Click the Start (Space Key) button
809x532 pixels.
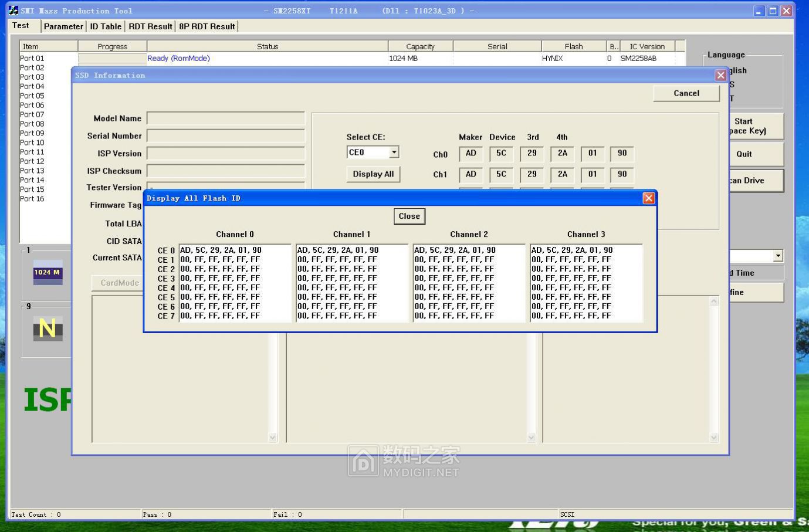[x=756, y=126]
